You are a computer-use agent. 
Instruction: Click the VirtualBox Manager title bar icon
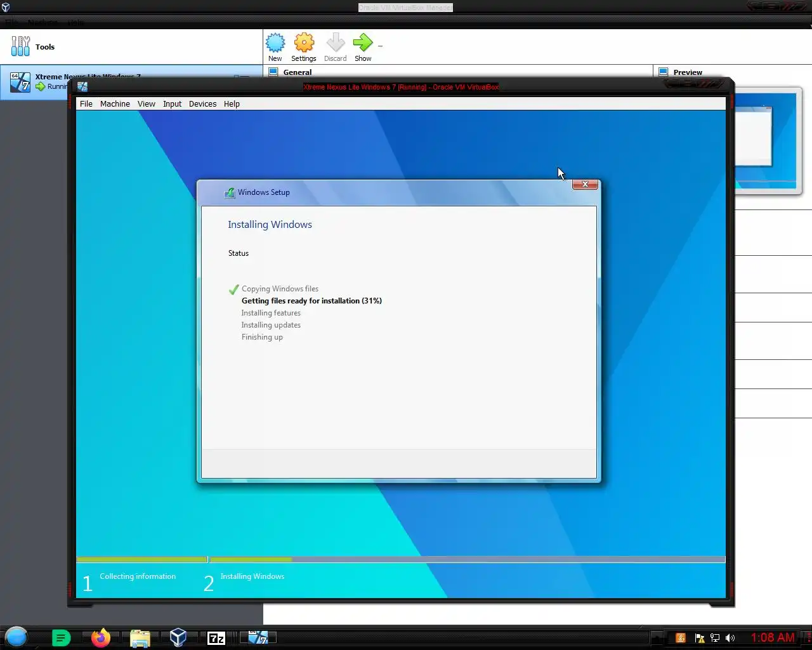pyautogui.click(x=6, y=7)
